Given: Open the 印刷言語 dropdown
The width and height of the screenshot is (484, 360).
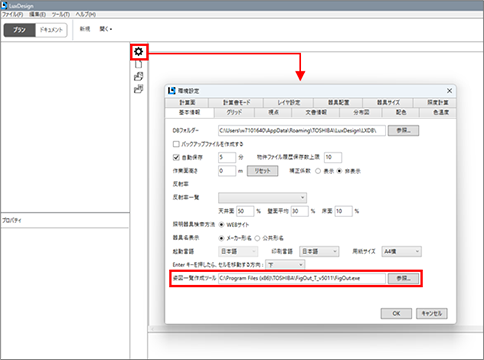Looking at the screenshot, I should pos(319,251).
